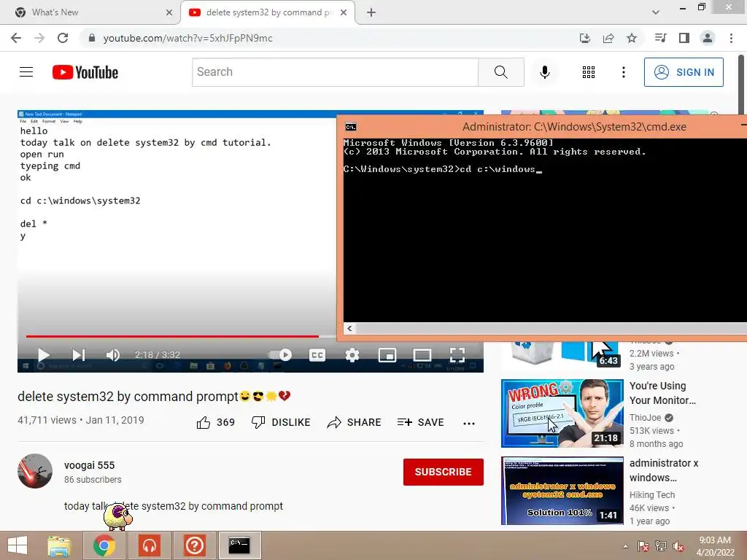This screenshot has height=560, width=747.
Task: Open more actions ellipsis below video
Action: [x=469, y=424]
